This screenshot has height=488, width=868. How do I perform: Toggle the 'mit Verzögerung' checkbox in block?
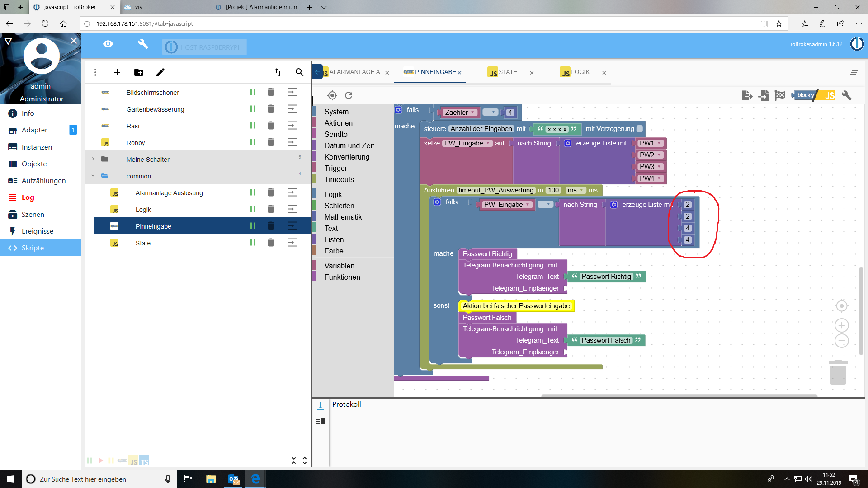pos(640,129)
